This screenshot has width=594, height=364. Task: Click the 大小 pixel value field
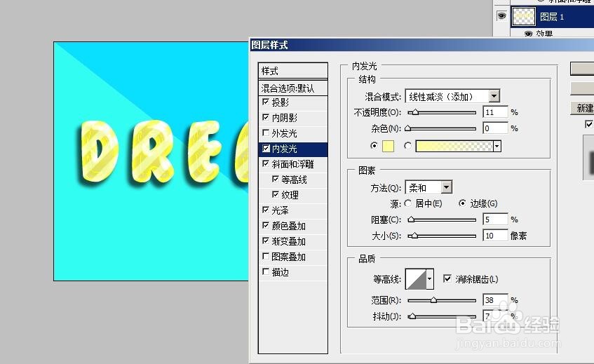(495, 235)
